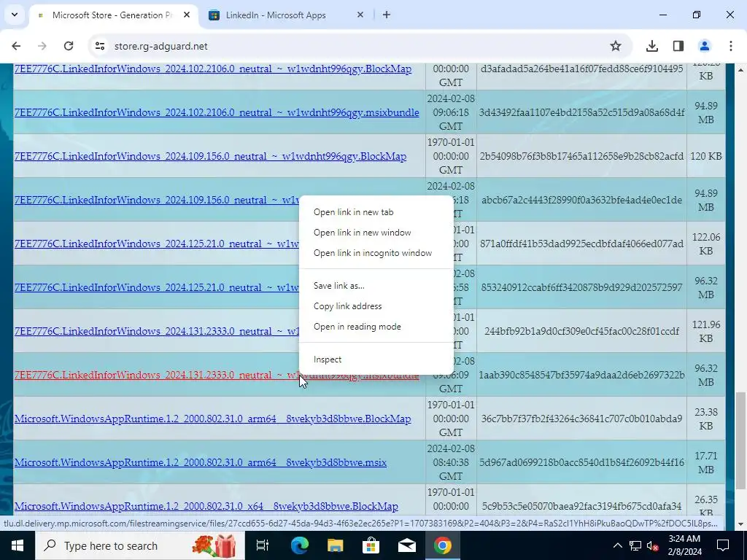Image resolution: width=747 pixels, height=560 pixels.
Task: Open Chrome's three-dot menu
Action: pos(731,46)
